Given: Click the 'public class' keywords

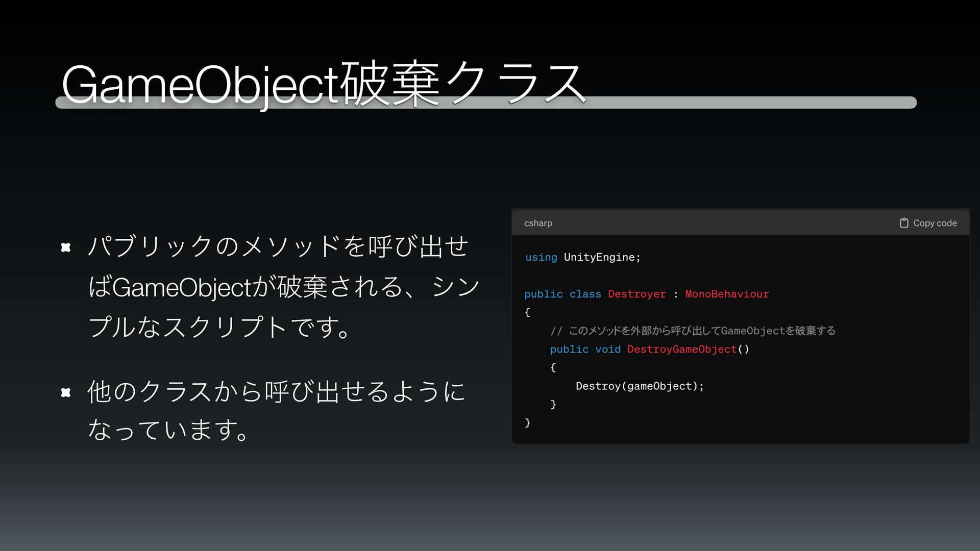Looking at the screenshot, I should click(x=562, y=294).
